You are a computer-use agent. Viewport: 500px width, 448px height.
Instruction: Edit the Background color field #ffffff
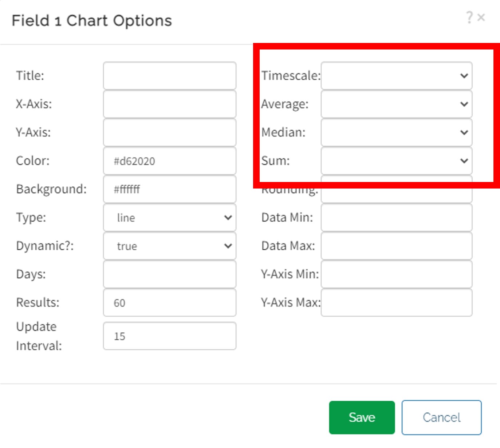(x=170, y=189)
